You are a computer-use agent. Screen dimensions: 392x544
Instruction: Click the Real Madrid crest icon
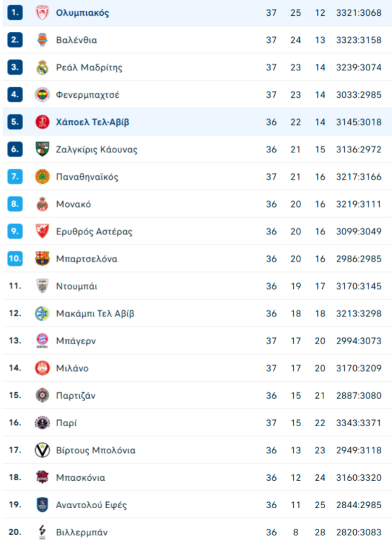point(42,68)
